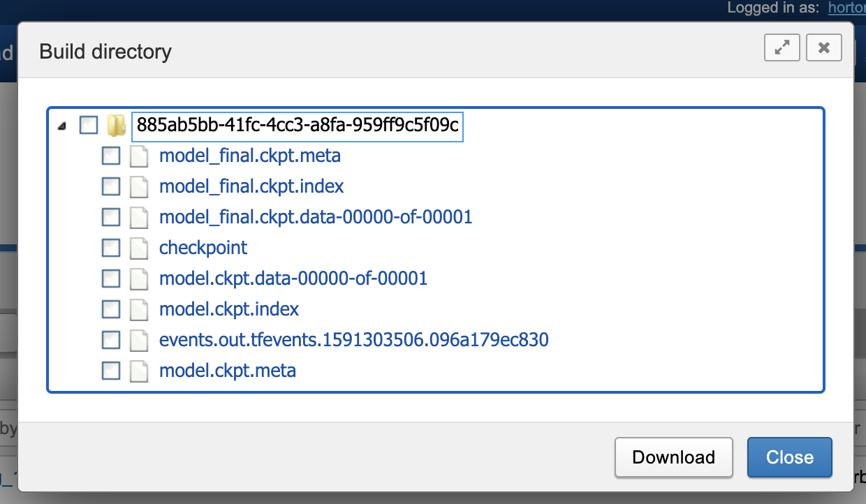Click file icon beside model.ckpt.index
The height and width of the screenshot is (504, 866).
tap(140, 309)
